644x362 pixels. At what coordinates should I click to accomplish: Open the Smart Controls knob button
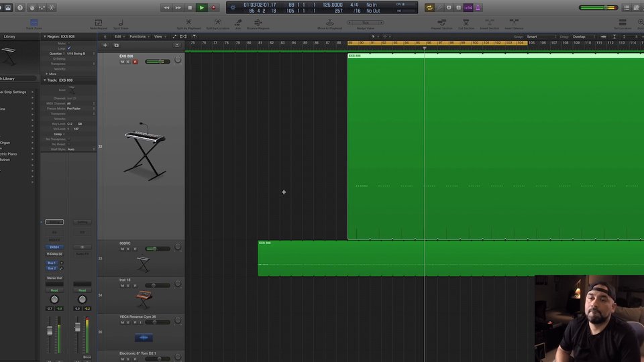tap(32, 7)
